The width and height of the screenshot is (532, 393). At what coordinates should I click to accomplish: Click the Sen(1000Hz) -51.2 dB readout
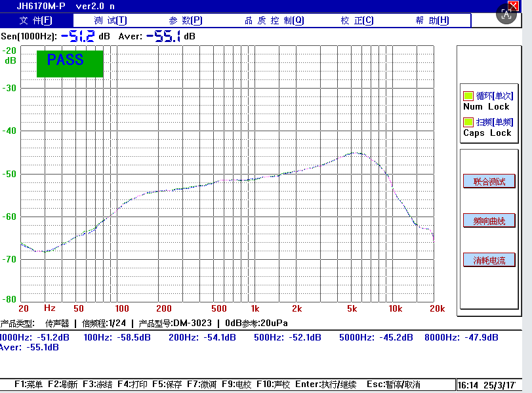point(77,36)
